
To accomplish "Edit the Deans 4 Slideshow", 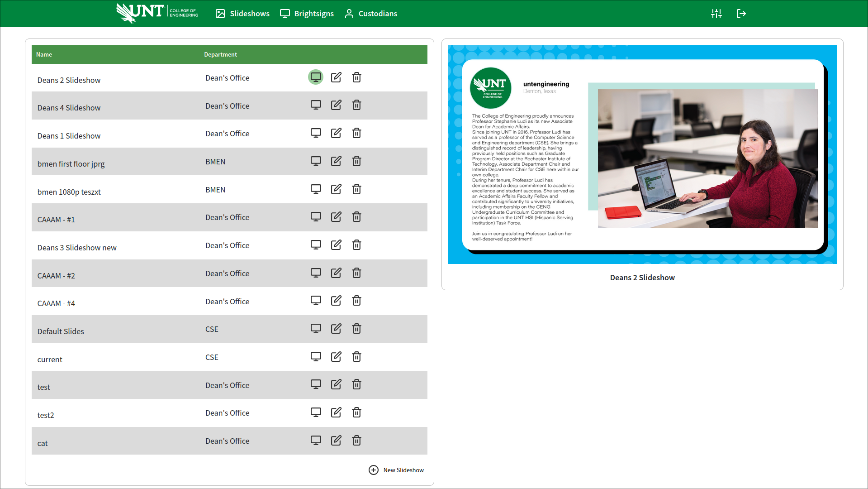I will click(x=336, y=105).
